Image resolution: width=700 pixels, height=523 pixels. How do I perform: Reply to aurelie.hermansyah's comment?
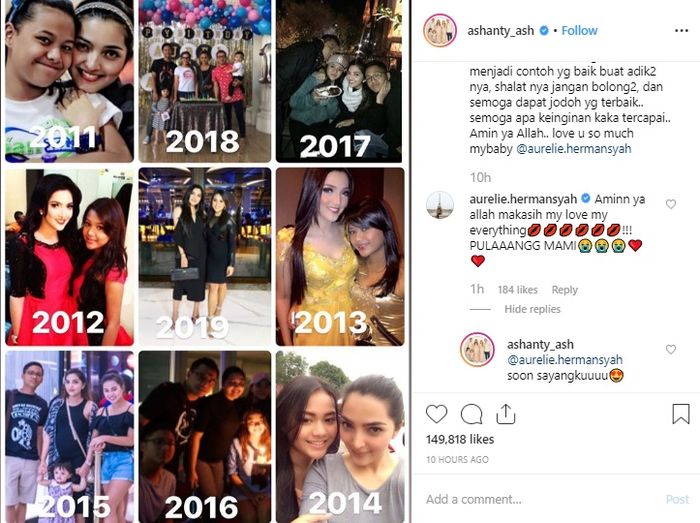(x=564, y=290)
